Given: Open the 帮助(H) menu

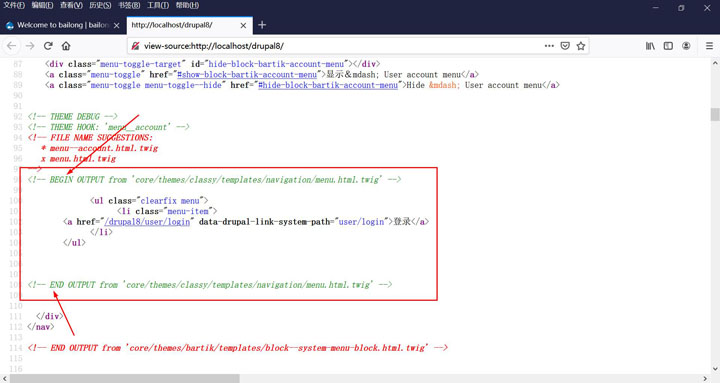Looking at the screenshot, I should (187, 5).
